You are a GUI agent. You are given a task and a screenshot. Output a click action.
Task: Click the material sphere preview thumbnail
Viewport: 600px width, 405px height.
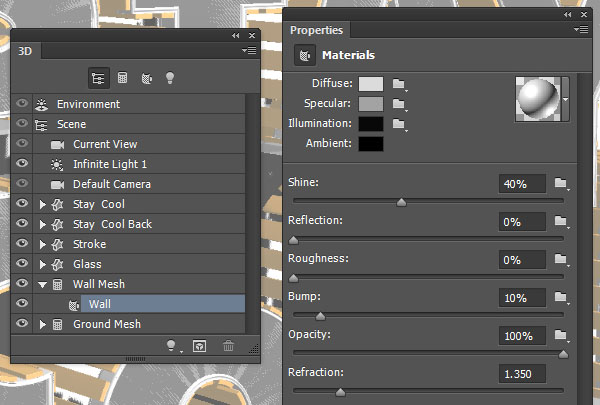[x=538, y=99]
